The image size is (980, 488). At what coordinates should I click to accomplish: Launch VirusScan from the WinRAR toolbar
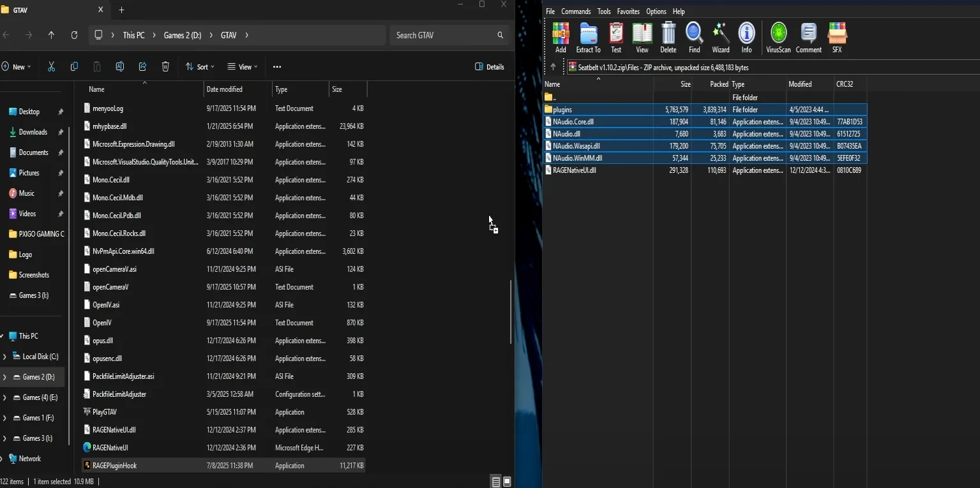coord(778,38)
